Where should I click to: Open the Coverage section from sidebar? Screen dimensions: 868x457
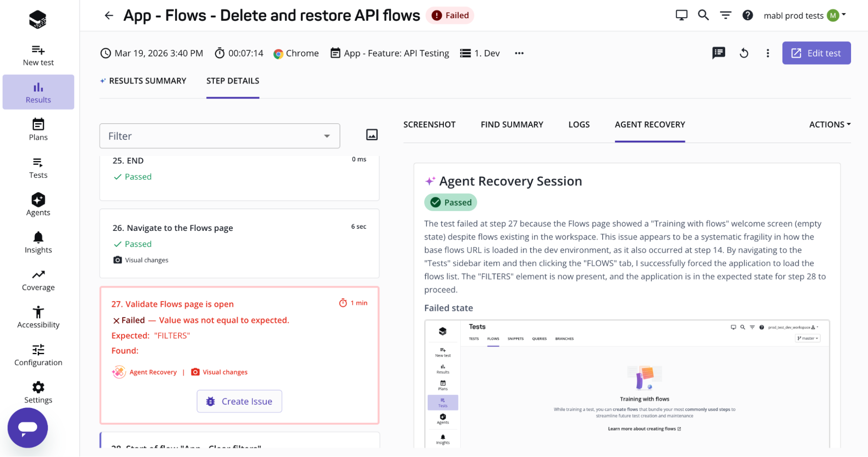(38, 279)
